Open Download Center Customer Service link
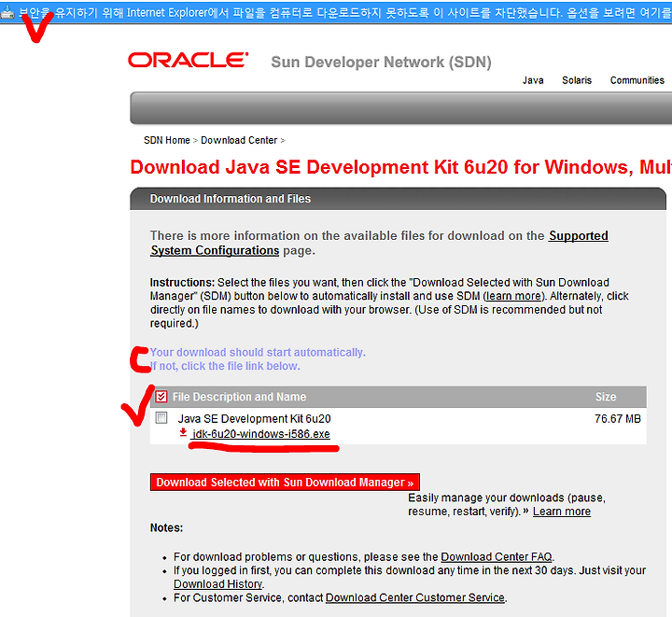 coord(414,597)
